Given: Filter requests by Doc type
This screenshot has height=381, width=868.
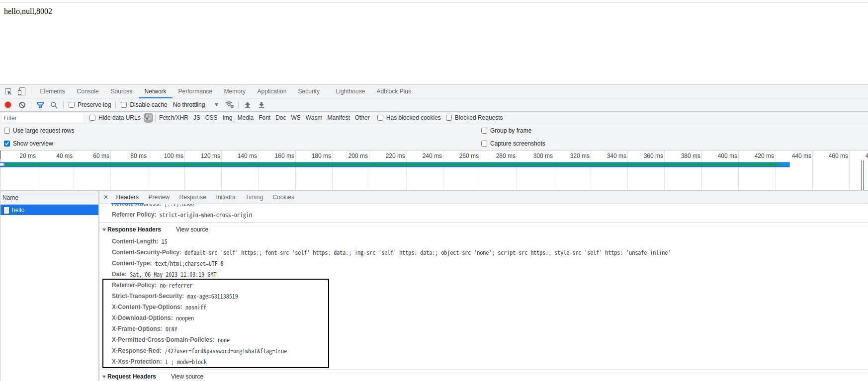Looking at the screenshot, I should tap(280, 118).
